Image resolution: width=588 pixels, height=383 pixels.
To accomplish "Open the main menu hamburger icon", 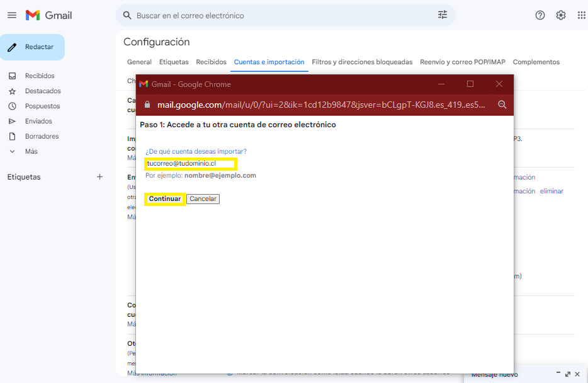I will 12,15.
